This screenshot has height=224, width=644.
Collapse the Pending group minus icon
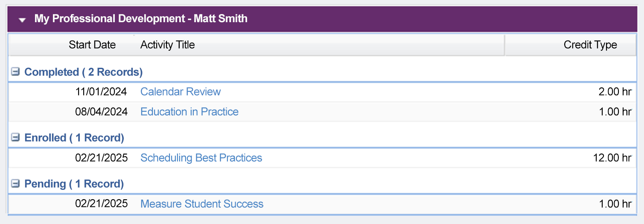[x=15, y=183]
